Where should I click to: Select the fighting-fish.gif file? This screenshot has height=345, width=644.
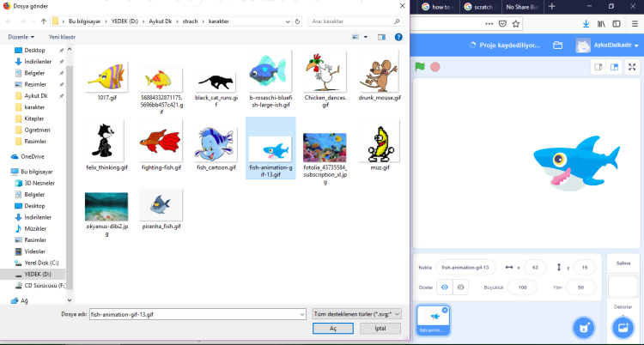coord(161,146)
